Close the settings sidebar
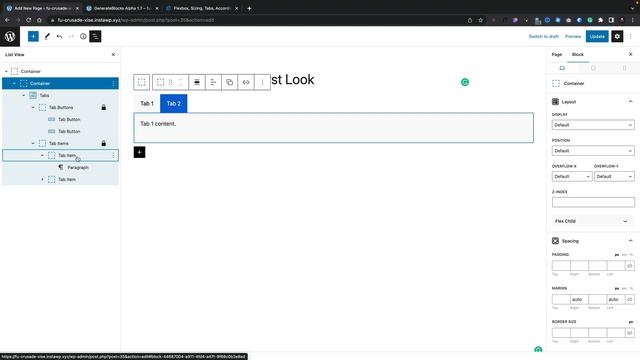 tap(630, 54)
